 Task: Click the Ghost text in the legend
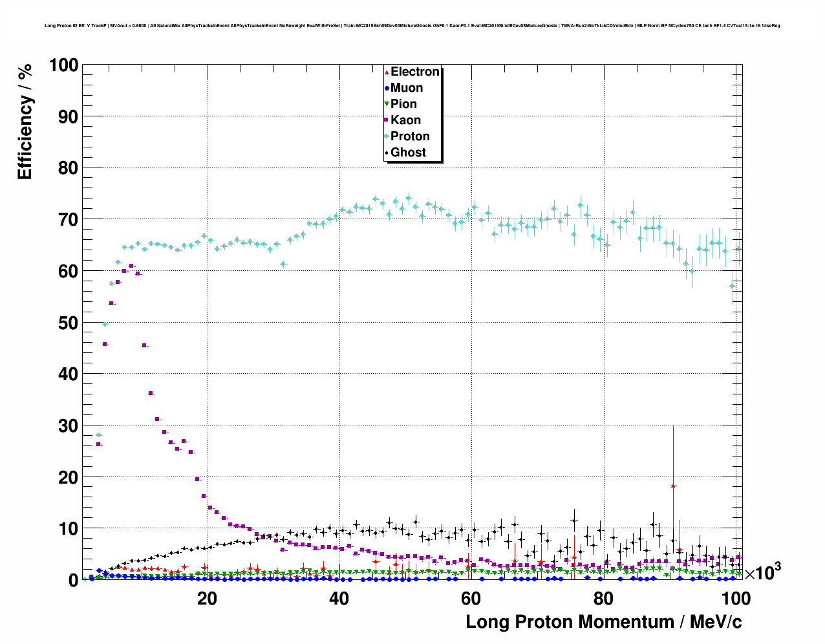(408, 153)
